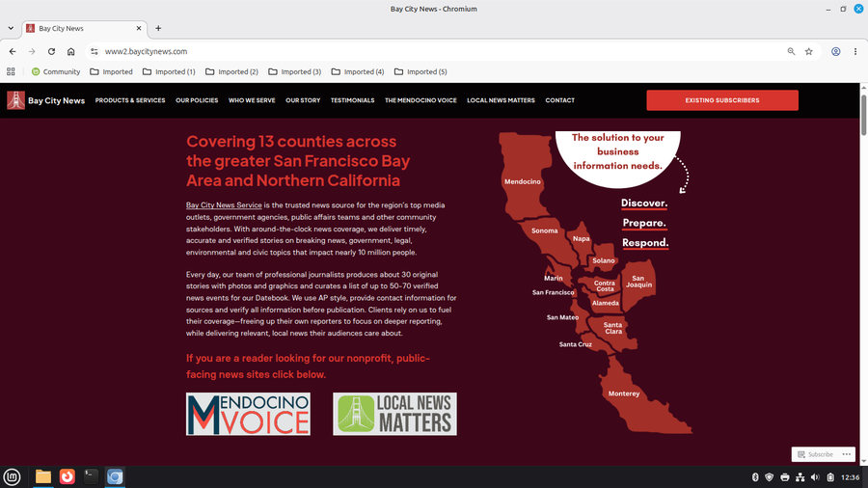This screenshot has height=488, width=868.
Task: Click the zoom magnifier icon in address bar
Action: coord(791,51)
